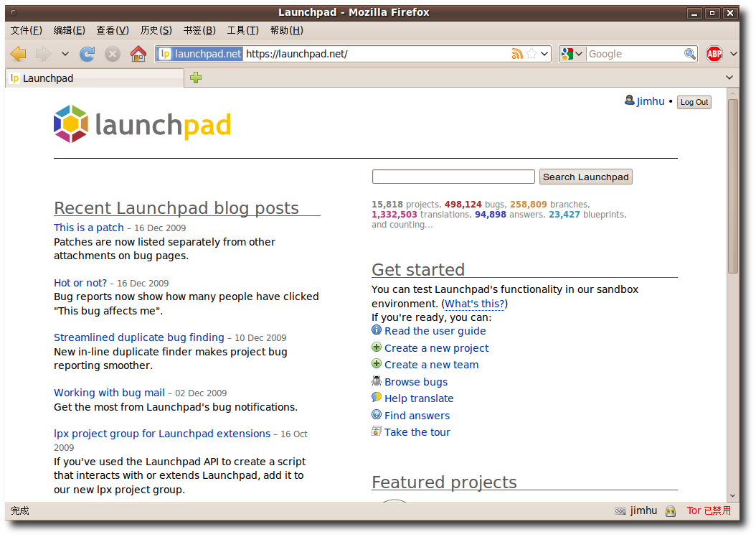The height and width of the screenshot is (537, 756).
Task: Open 'Streamlined duplicate bug finding' post
Action: pos(139,337)
